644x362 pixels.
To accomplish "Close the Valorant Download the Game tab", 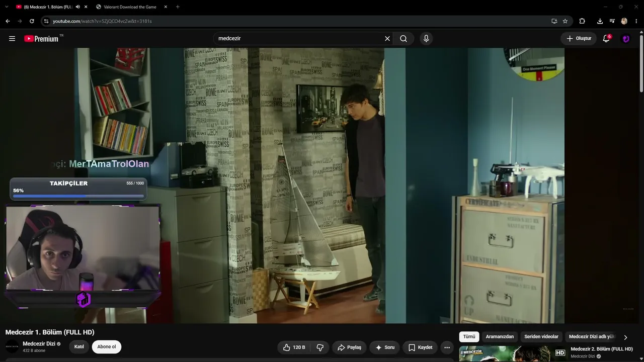I will (166, 7).
